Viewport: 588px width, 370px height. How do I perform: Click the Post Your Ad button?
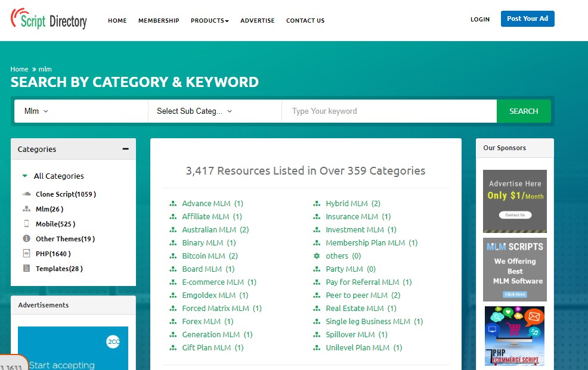(x=527, y=18)
